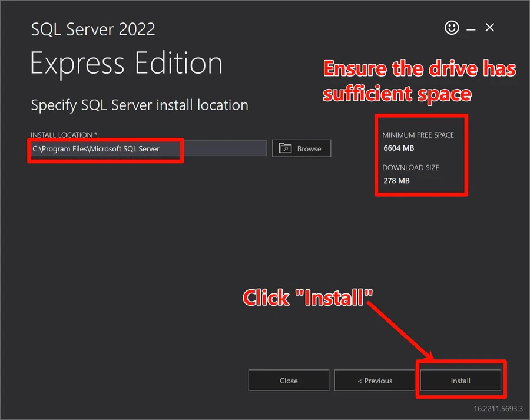Go back with the Previous button
This screenshot has width=530, height=420.
[375, 381]
